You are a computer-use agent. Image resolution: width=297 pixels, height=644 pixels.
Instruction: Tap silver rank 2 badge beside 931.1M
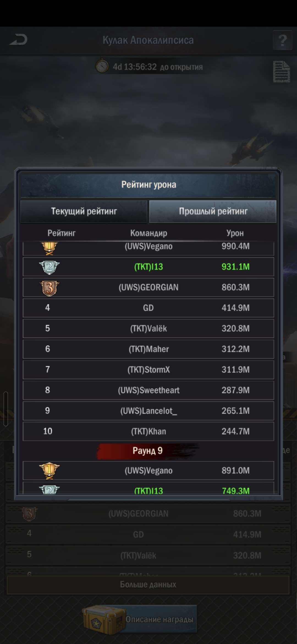click(x=49, y=267)
